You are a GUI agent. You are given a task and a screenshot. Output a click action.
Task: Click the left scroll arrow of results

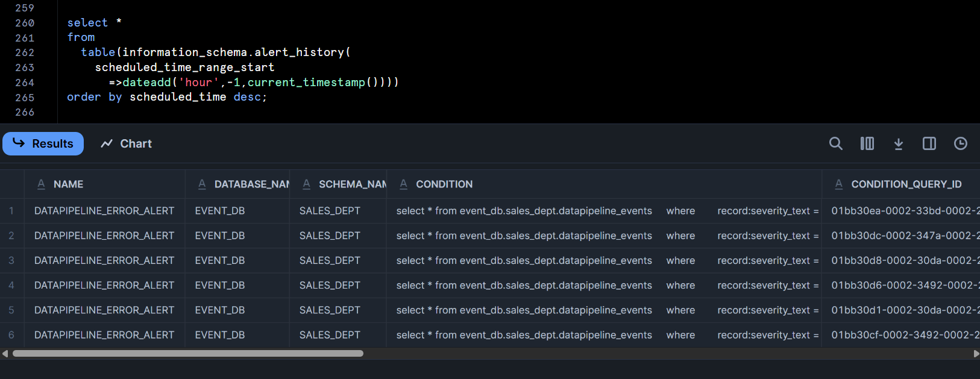coord(5,354)
